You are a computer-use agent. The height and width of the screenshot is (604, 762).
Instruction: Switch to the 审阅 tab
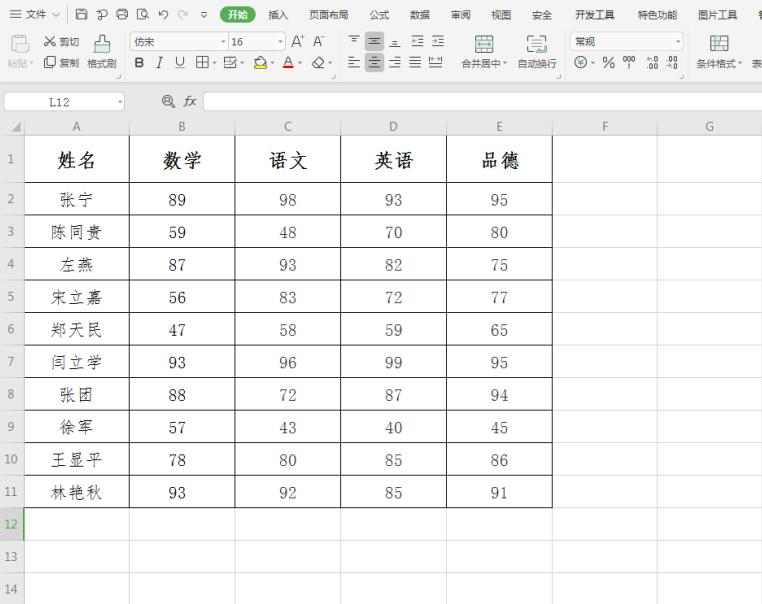coord(461,15)
